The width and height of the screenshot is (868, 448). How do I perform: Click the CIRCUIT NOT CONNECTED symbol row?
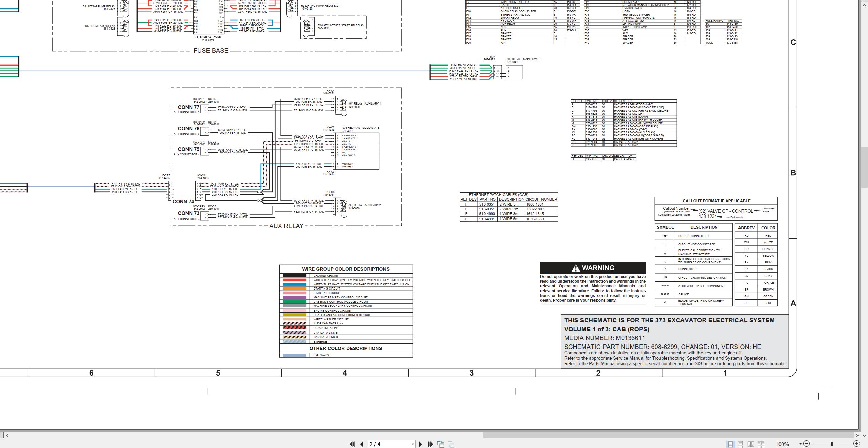coord(694,244)
